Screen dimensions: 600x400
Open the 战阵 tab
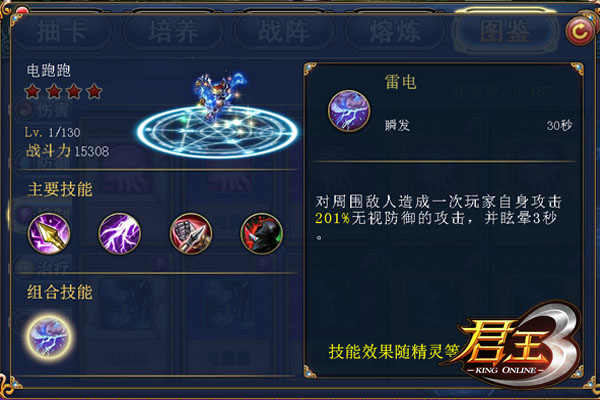coord(284,31)
